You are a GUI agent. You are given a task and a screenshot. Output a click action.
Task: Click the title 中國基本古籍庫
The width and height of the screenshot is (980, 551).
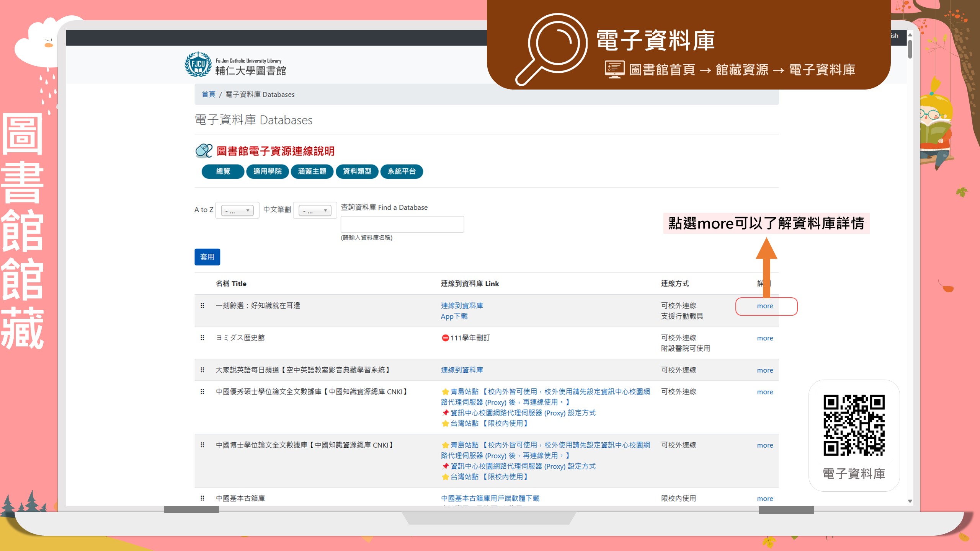pyautogui.click(x=240, y=498)
